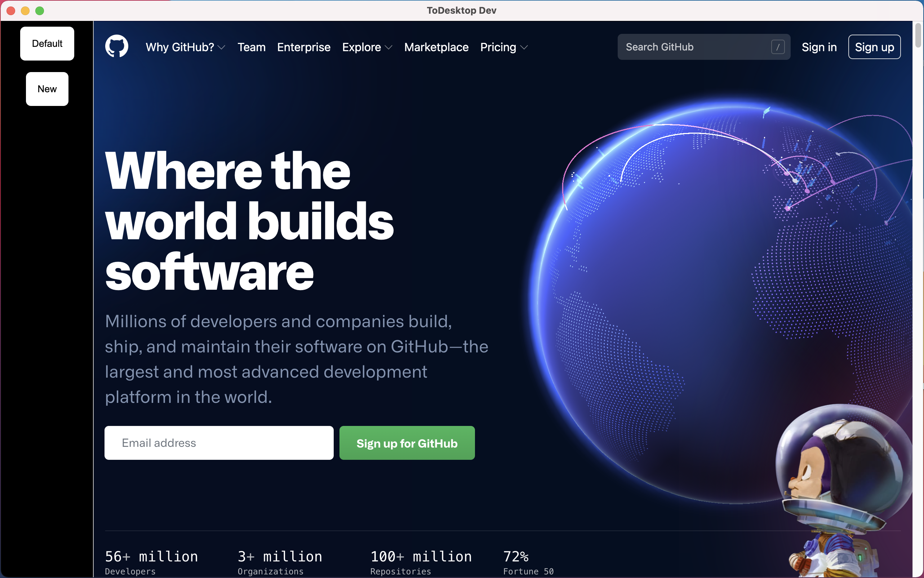Click the Sign up button in header

click(x=874, y=47)
